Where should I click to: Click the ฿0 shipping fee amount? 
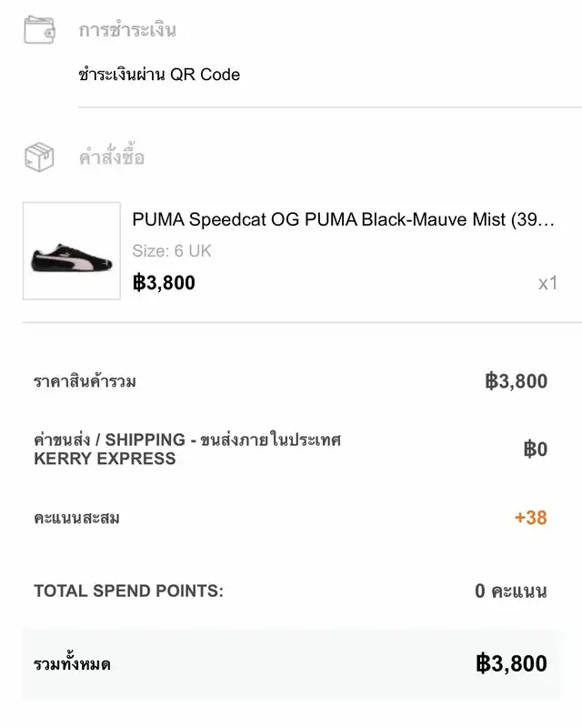tap(535, 449)
